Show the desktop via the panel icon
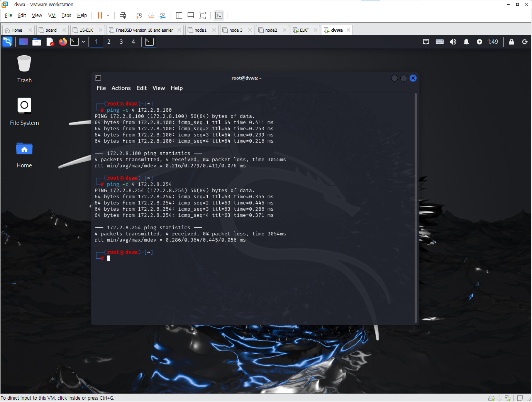This screenshot has width=532, height=402. pyautogui.click(x=24, y=42)
